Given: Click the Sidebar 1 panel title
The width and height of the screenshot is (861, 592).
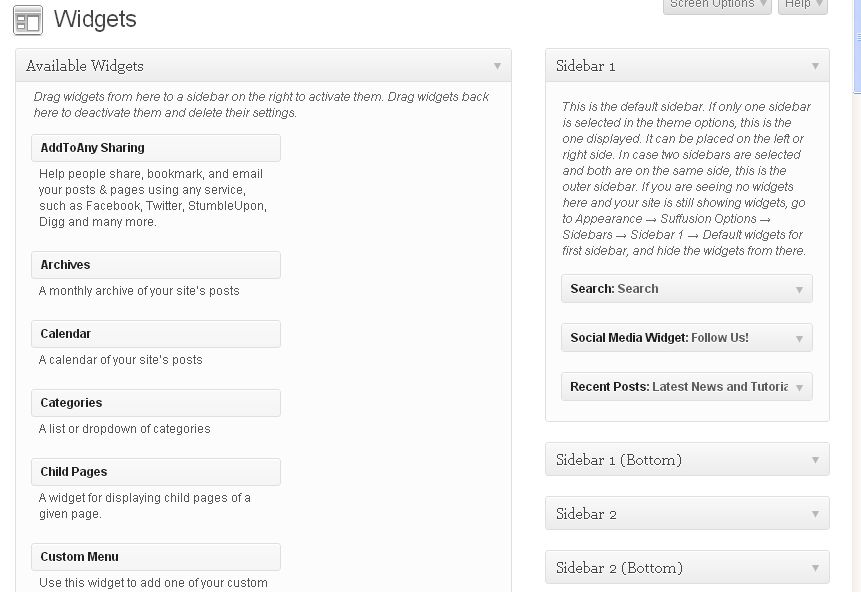Looking at the screenshot, I should [x=586, y=66].
